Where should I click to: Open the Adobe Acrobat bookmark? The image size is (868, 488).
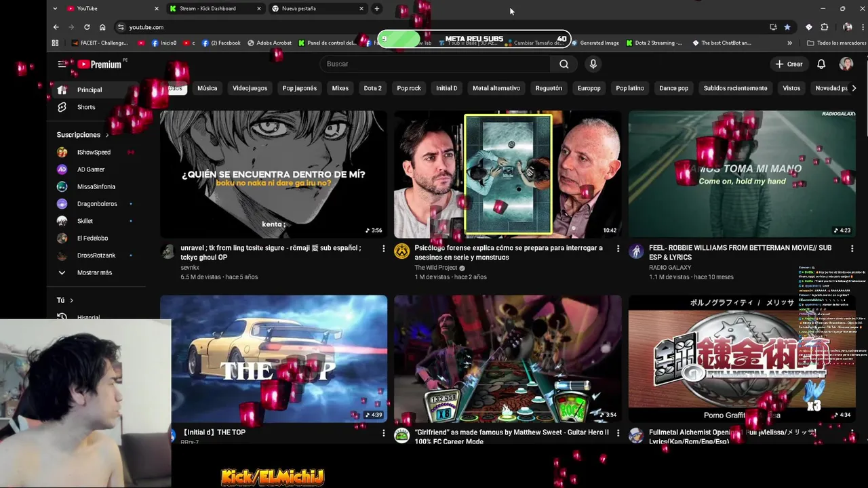tap(269, 43)
